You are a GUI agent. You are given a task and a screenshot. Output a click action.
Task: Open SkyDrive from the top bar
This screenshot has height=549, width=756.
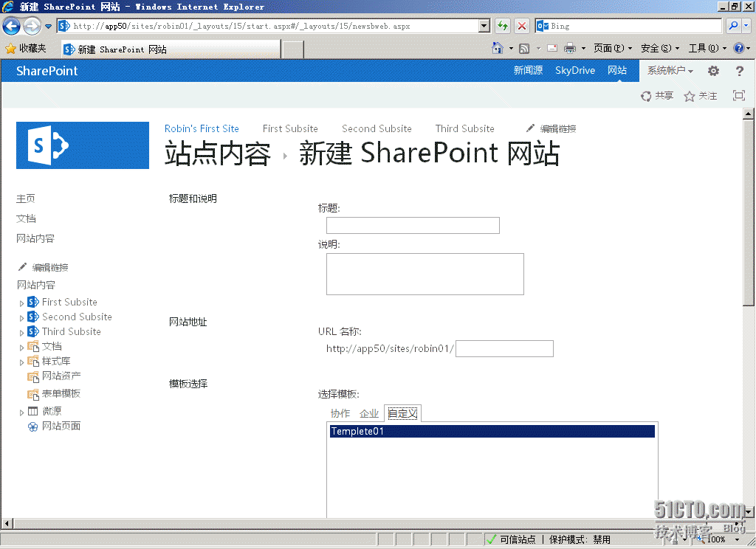pyautogui.click(x=574, y=70)
